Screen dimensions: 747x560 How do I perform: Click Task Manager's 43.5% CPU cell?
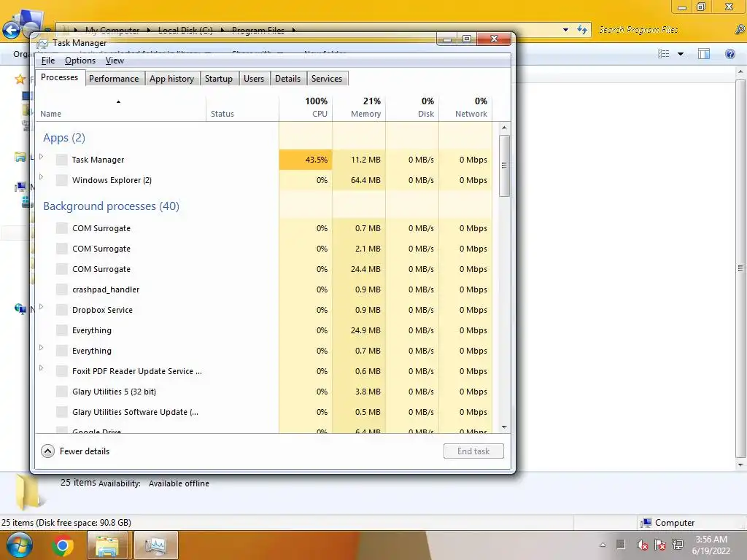click(x=306, y=160)
